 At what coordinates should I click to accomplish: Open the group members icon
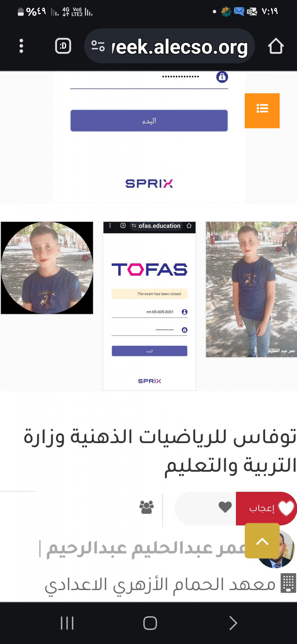[146, 507]
